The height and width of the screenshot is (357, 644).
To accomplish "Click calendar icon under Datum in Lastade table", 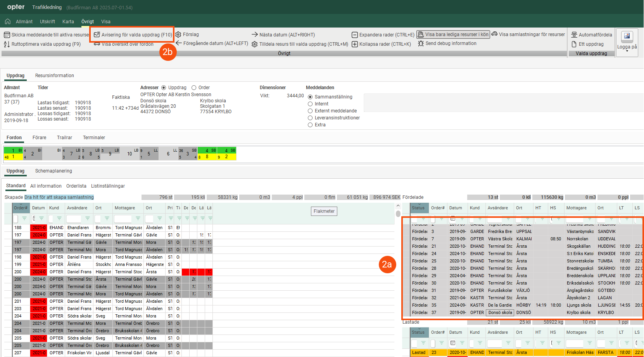I will [x=452, y=343].
